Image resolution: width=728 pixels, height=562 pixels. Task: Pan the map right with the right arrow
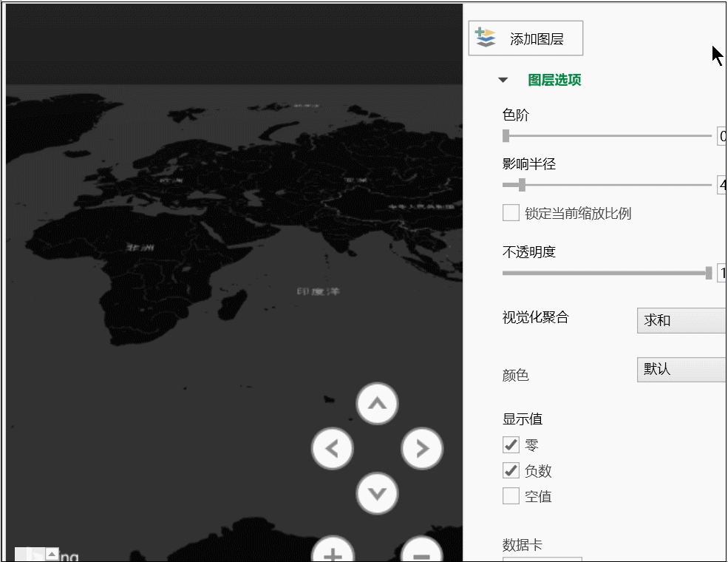421,449
